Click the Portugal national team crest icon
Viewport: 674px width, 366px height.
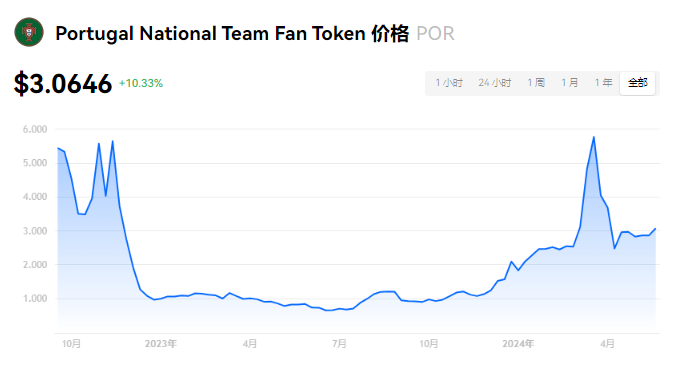29,32
